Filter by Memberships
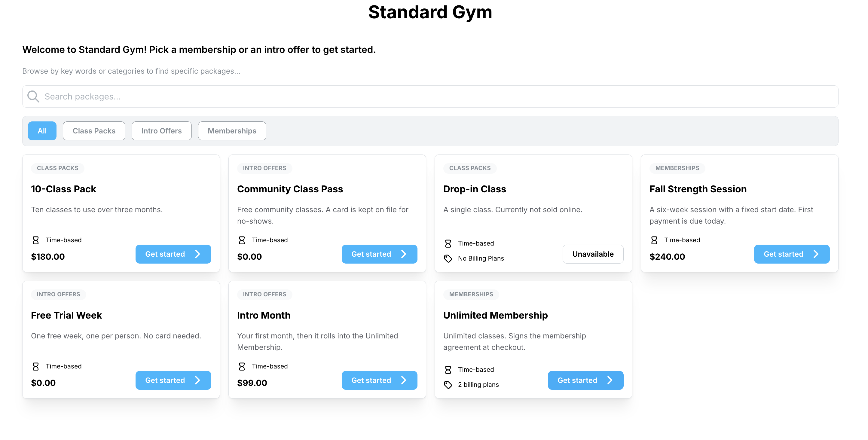The image size is (868, 440). tap(232, 131)
